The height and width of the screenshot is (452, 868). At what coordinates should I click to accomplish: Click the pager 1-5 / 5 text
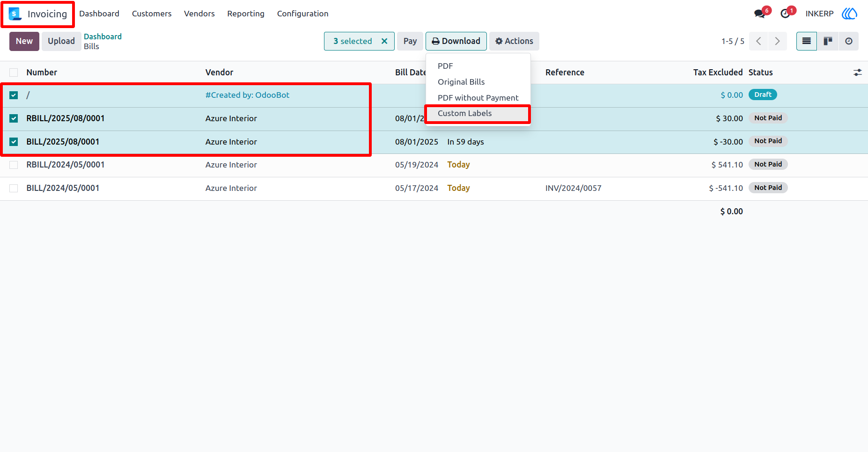click(x=733, y=41)
